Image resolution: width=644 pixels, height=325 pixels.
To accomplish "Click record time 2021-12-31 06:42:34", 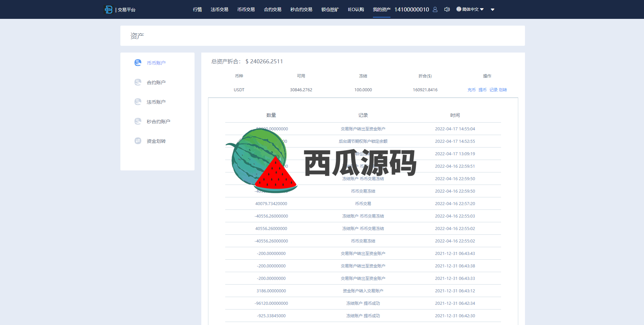I will (455, 303).
